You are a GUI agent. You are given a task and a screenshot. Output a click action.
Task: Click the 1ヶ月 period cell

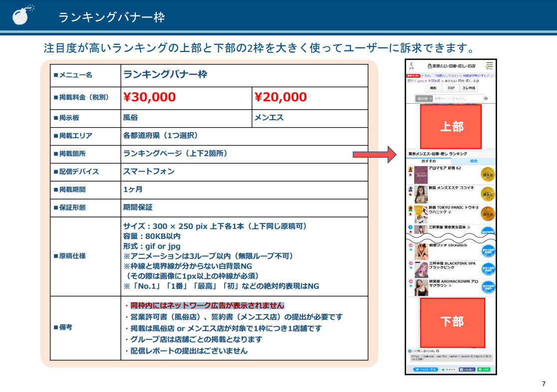coord(245,190)
